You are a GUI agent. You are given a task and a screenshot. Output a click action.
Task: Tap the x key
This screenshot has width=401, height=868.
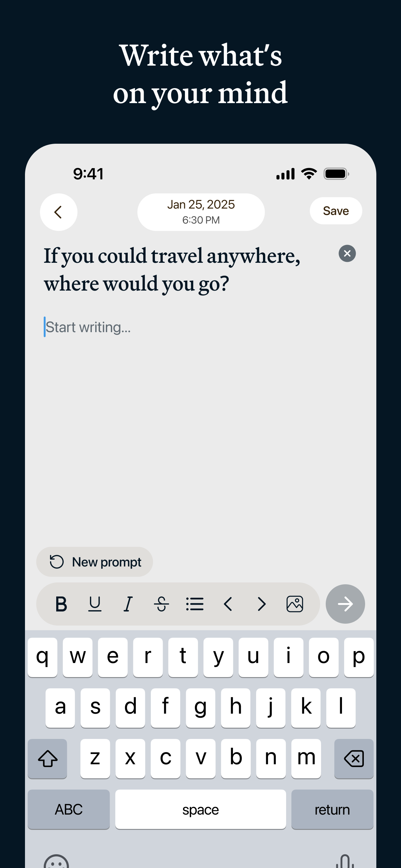tap(130, 759)
